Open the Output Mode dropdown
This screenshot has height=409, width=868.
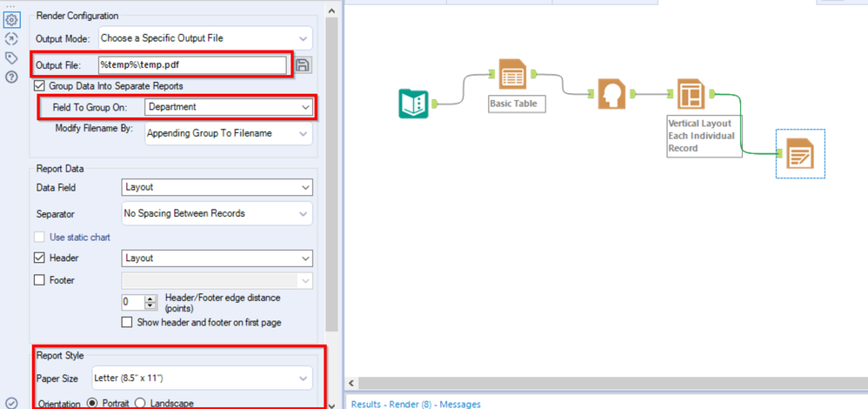(x=205, y=38)
